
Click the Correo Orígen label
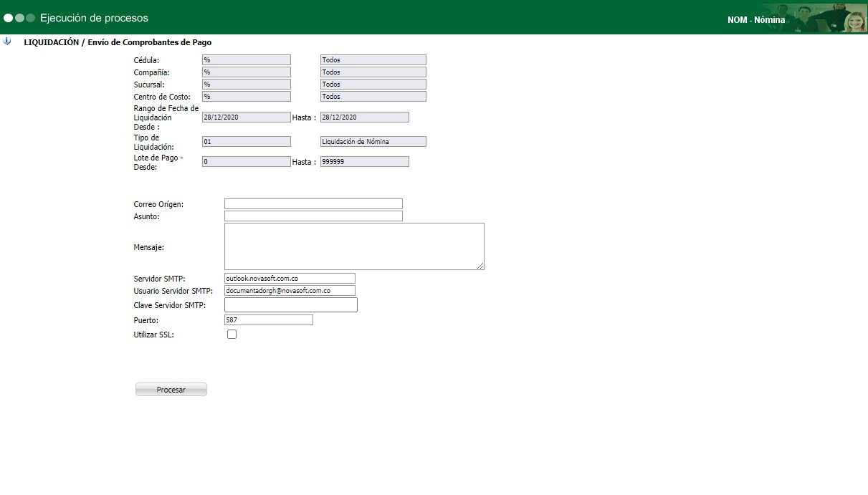(x=158, y=205)
